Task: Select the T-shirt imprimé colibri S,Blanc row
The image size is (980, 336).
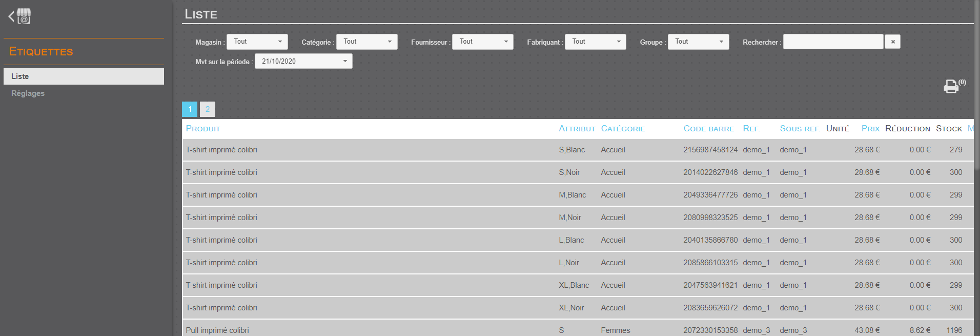Action: click(578, 150)
